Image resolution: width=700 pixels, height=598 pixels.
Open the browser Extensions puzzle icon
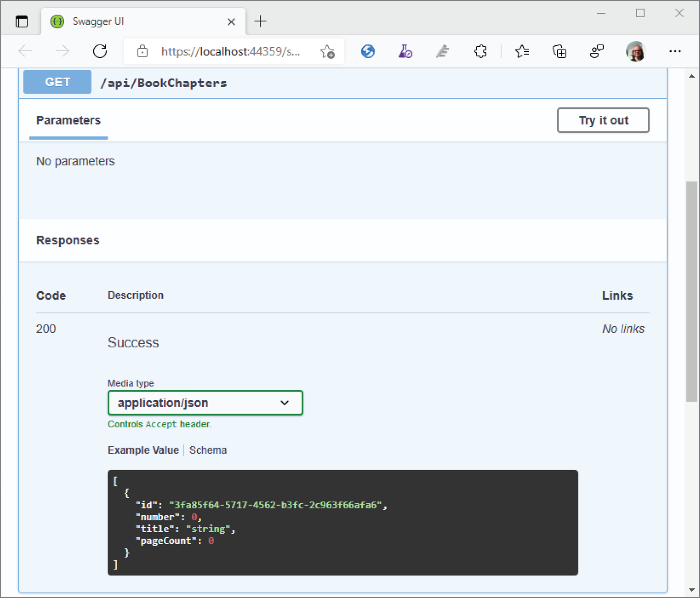tap(480, 51)
